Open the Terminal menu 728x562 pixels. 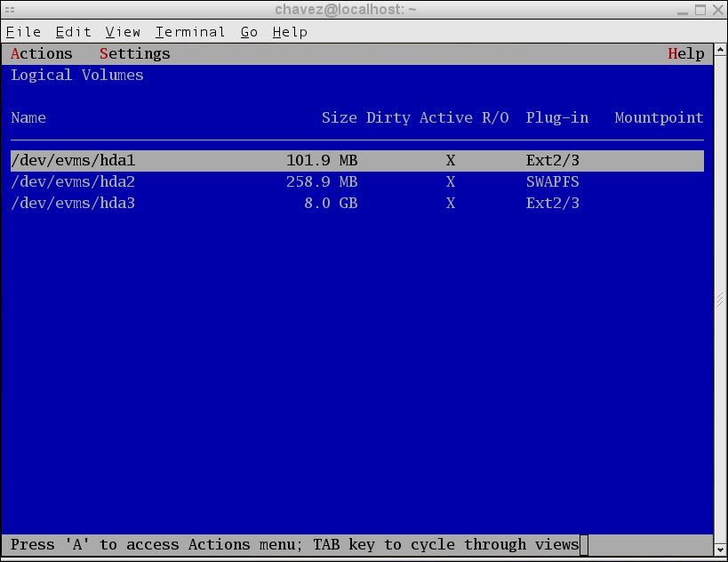click(x=189, y=32)
